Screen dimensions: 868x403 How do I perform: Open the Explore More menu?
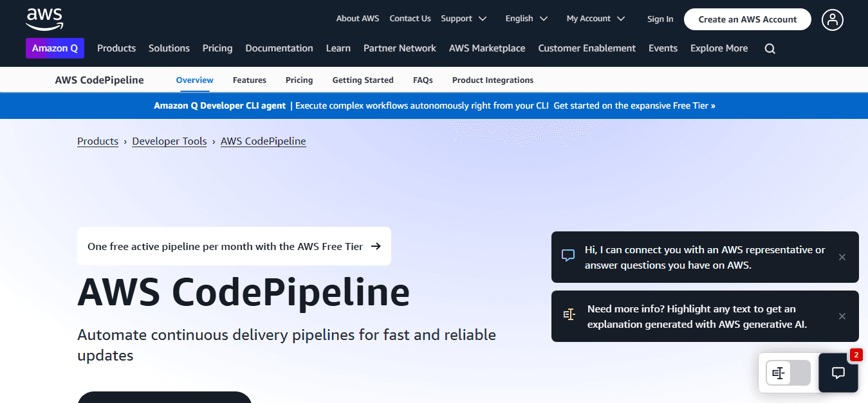(719, 48)
